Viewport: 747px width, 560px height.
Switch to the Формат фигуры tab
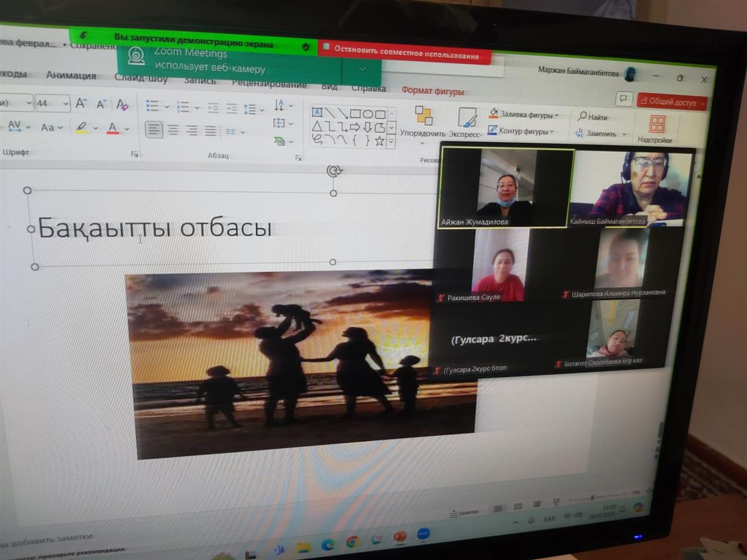click(x=432, y=91)
